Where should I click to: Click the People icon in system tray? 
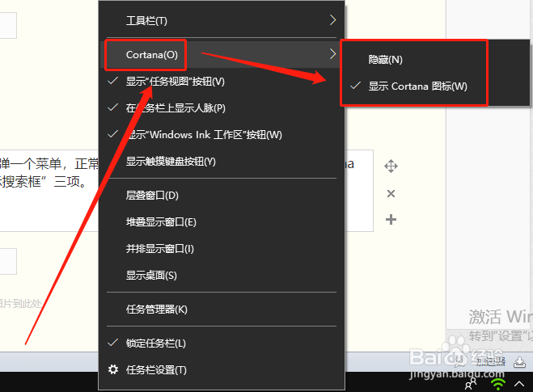(x=471, y=384)
